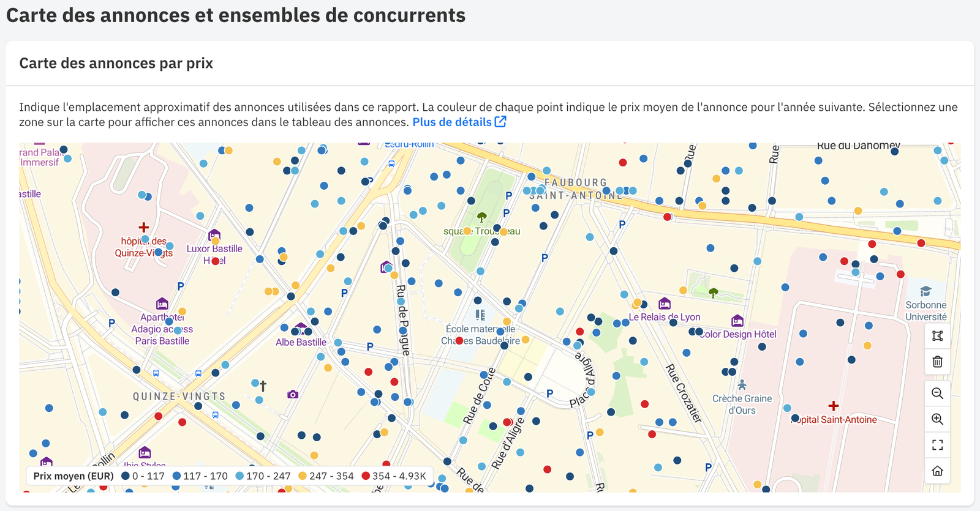Viewport: 980px width, 511px height.
Task: Select the 247 - 354 legend price range
Action: pos(326,476)
